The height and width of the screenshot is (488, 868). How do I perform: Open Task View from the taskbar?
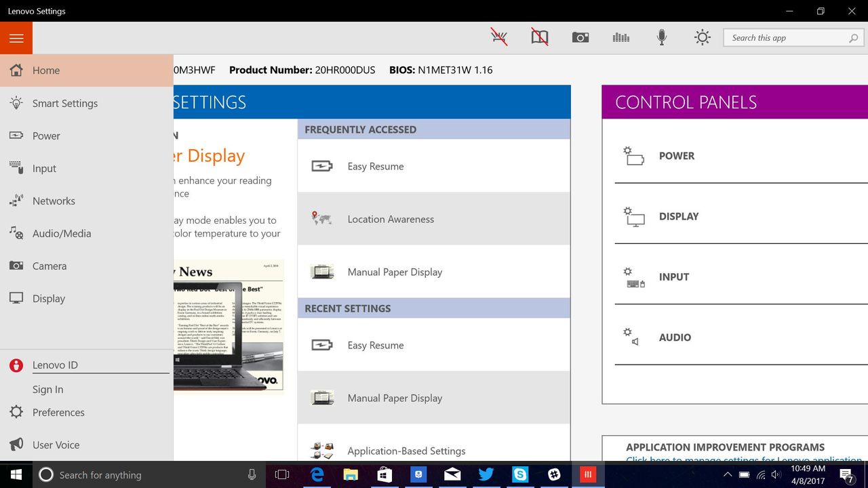tap(282, 474)
